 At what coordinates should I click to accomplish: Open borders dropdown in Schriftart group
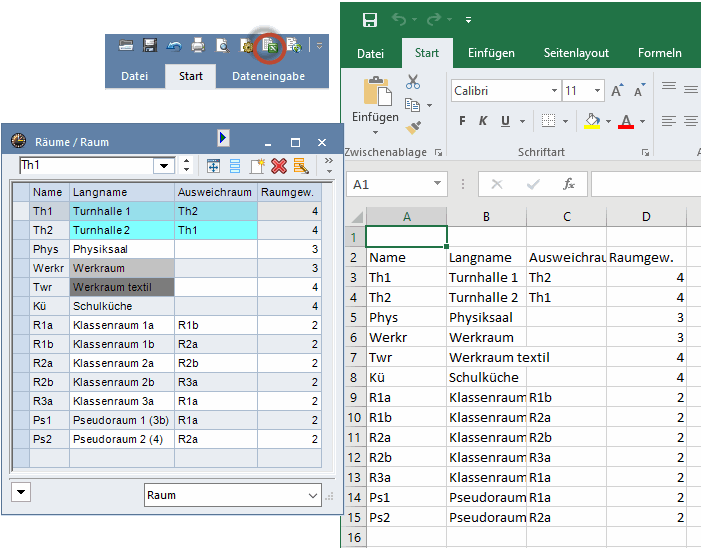click(566, 121)
